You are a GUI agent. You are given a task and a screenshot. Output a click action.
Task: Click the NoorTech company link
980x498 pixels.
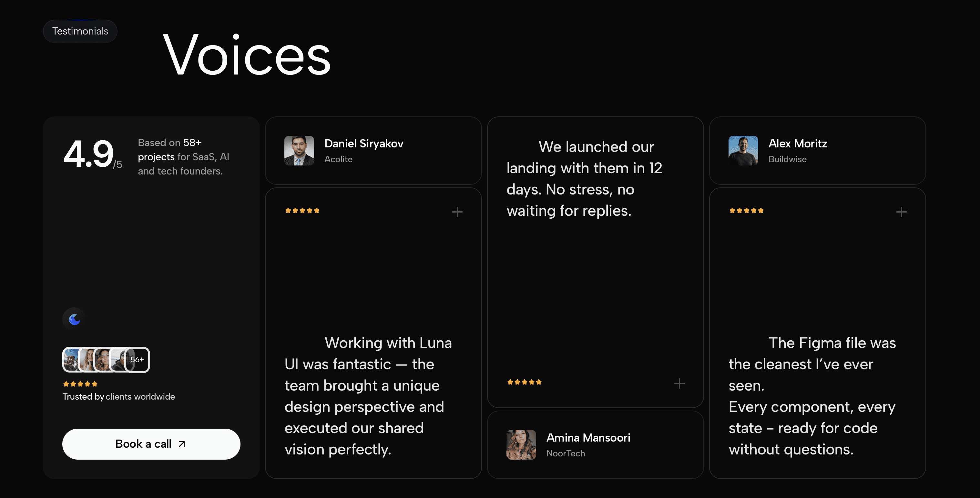(x=566, y=453)
